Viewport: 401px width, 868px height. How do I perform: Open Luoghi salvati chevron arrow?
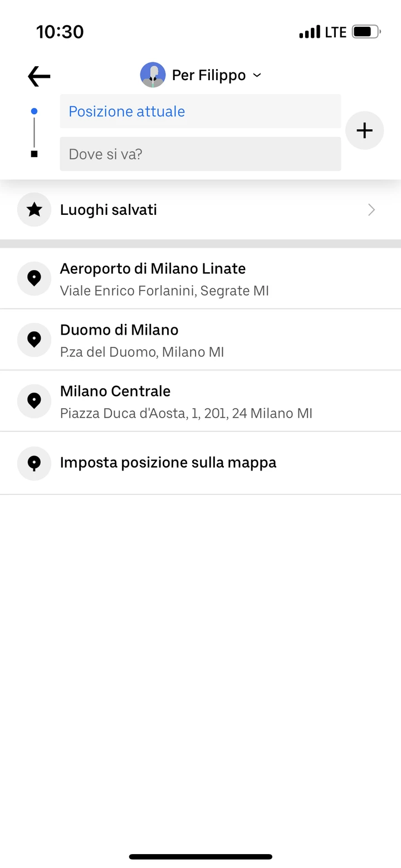pyautogui.click(x=371, y=210)
